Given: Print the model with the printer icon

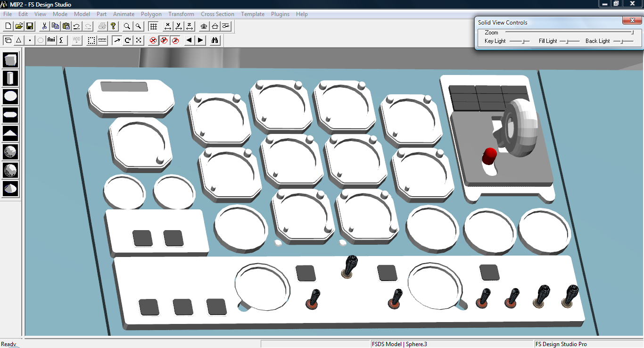Looking at the screenshot, I should [102, 26].
